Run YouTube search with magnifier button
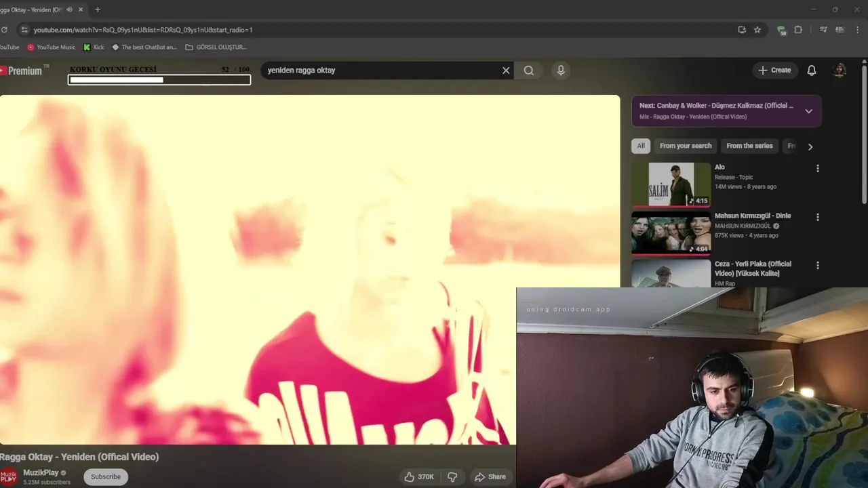The image size is (868, 488). click(529, 70)
